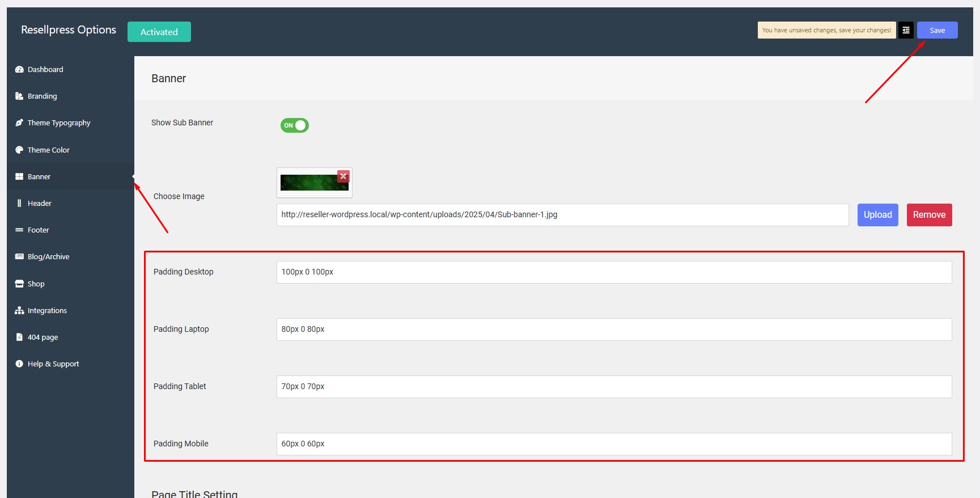Expand all sections with the black list icon
The image size is (980, 498).
(x=906, y=31)
